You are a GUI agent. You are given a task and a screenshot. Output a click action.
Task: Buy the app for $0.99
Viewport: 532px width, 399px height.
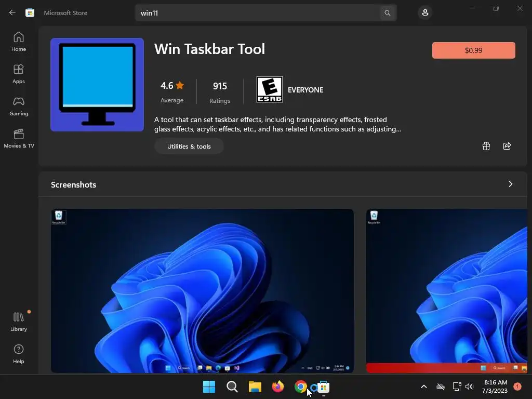tap(474, 50)
